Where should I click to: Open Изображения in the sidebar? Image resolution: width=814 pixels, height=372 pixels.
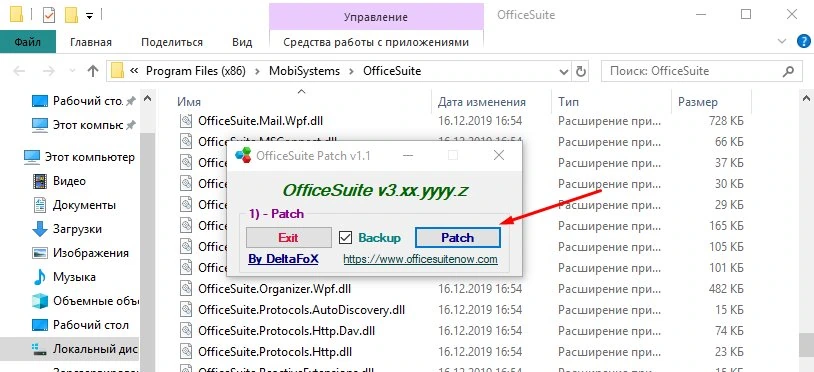80,253
